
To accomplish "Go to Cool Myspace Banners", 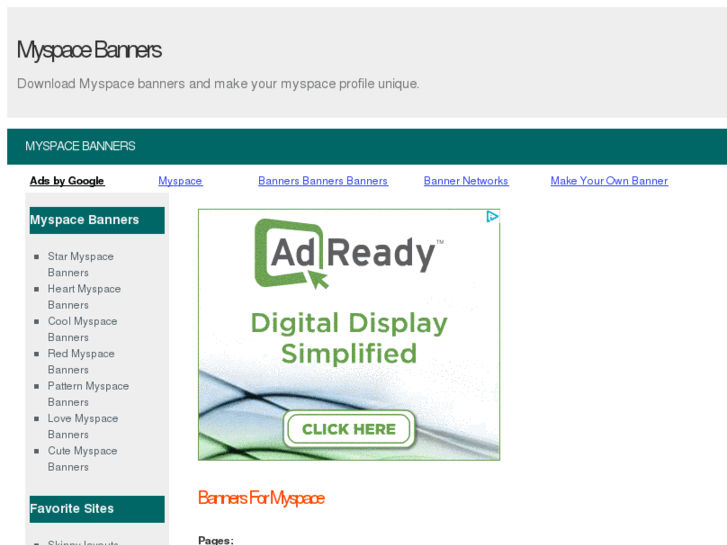I will coord(83,329).
